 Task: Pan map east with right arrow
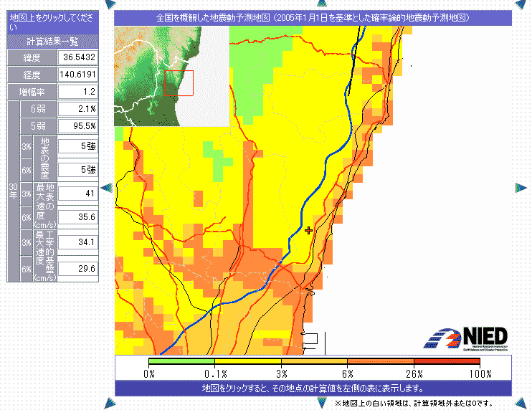pos(521,187)
